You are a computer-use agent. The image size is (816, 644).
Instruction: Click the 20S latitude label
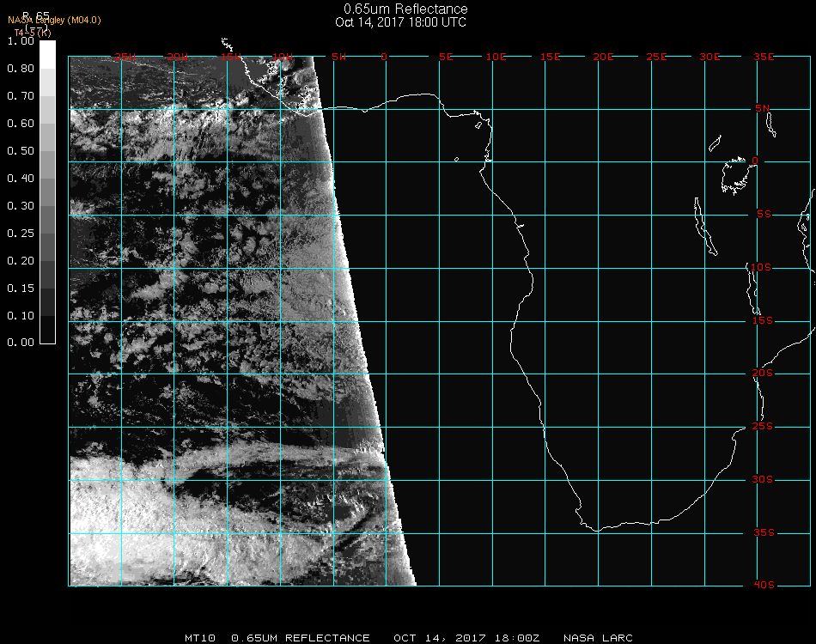point(763,374)
